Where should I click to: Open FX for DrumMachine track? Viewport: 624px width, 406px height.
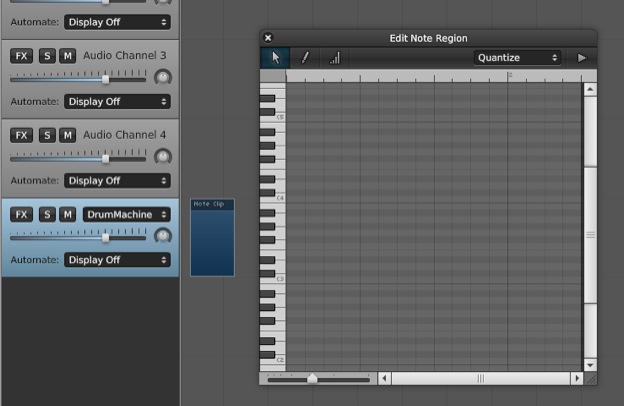(21, 215)
